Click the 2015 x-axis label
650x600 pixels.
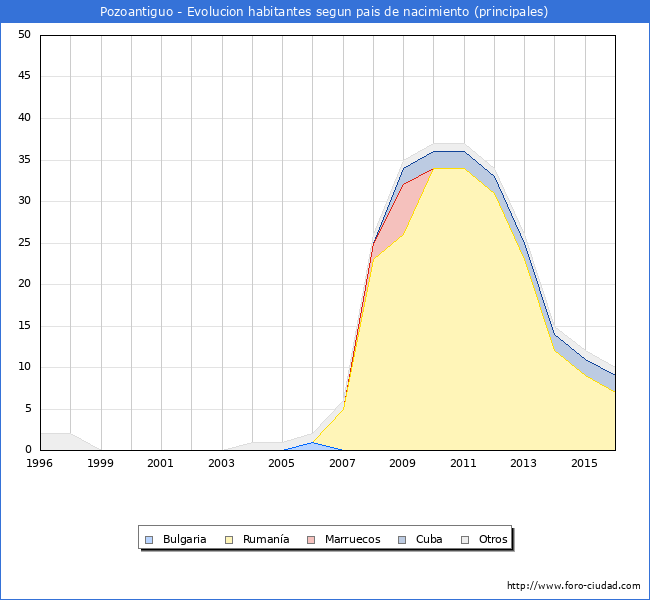click(585, 463)
